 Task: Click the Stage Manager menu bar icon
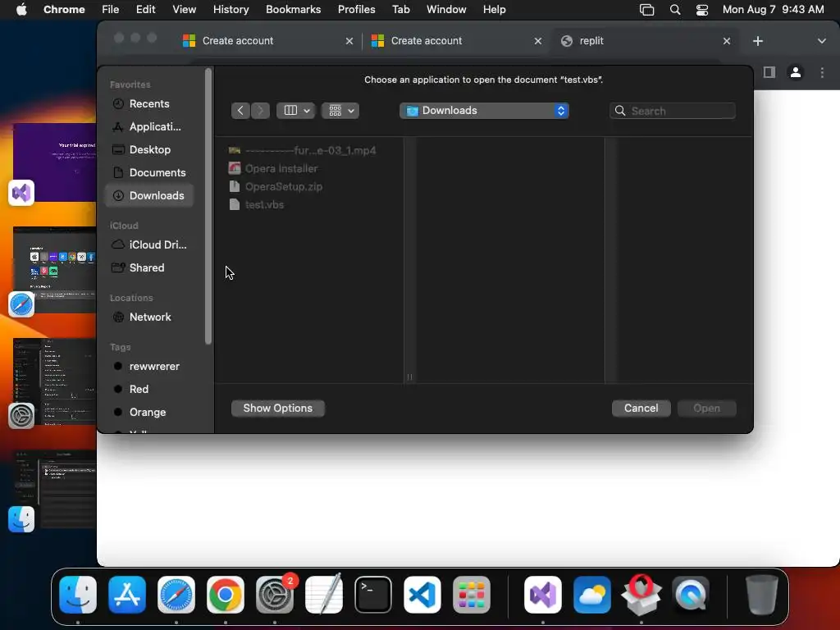point(646,10)
